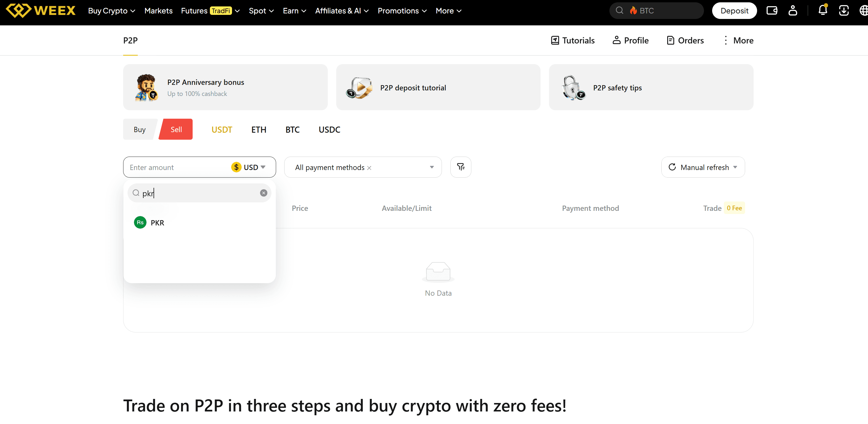Open the Orders link
The width and height of the screenshot is (868, 424).
[685, 41]
